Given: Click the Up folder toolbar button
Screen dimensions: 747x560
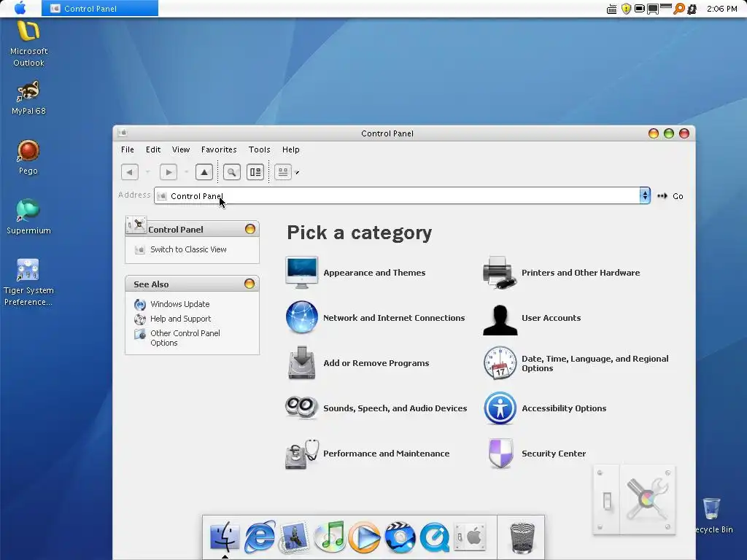Looking at the screenshot, I should tap(204, 172).
